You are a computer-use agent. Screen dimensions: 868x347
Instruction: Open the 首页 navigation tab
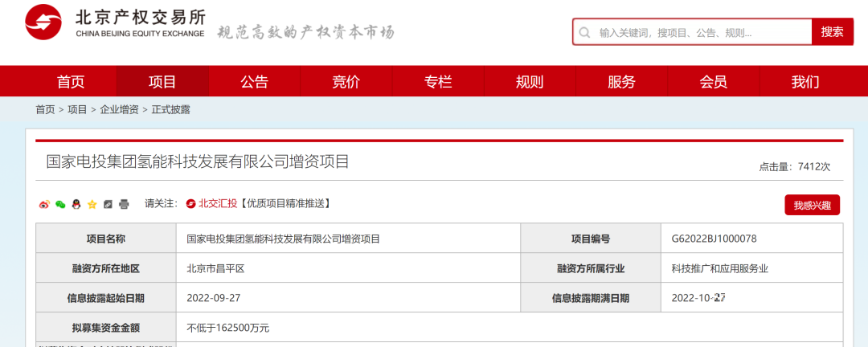tap(71, 81)
